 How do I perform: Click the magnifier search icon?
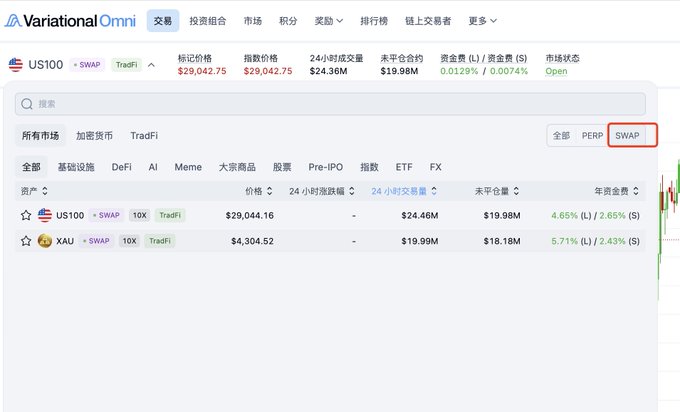pos(27,104)
